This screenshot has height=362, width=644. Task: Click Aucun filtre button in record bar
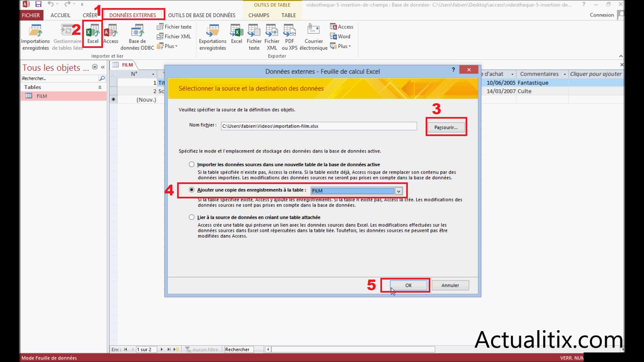pos(202,349)
